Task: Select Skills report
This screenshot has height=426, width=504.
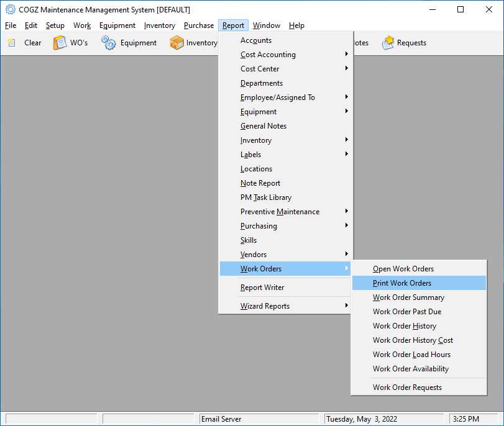Action: pyautogui.click(x=286, y=240)
